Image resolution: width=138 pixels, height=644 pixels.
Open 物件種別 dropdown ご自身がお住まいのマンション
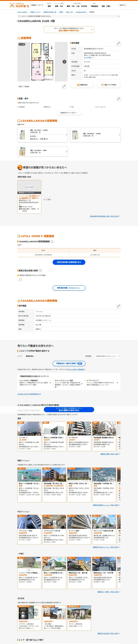click(x=107, y=356)
